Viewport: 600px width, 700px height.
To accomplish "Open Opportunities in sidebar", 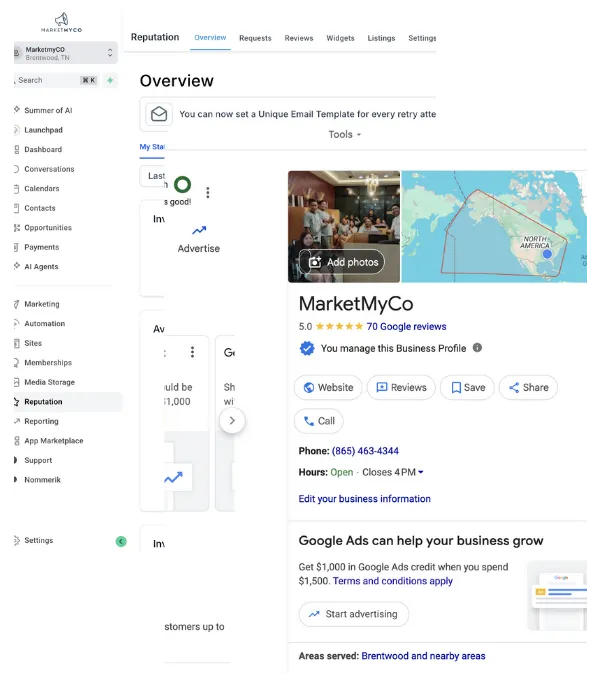I will click(x=48, y=228).
